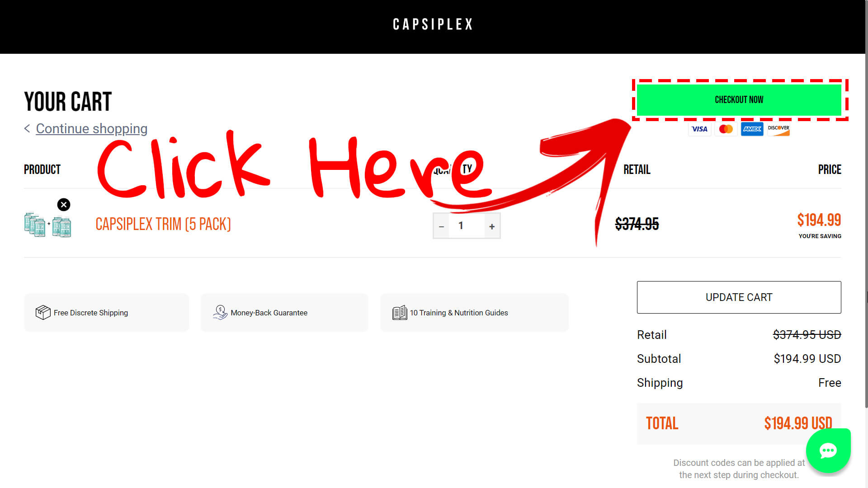Click the Mastercard payment icon

click(726, 129)
